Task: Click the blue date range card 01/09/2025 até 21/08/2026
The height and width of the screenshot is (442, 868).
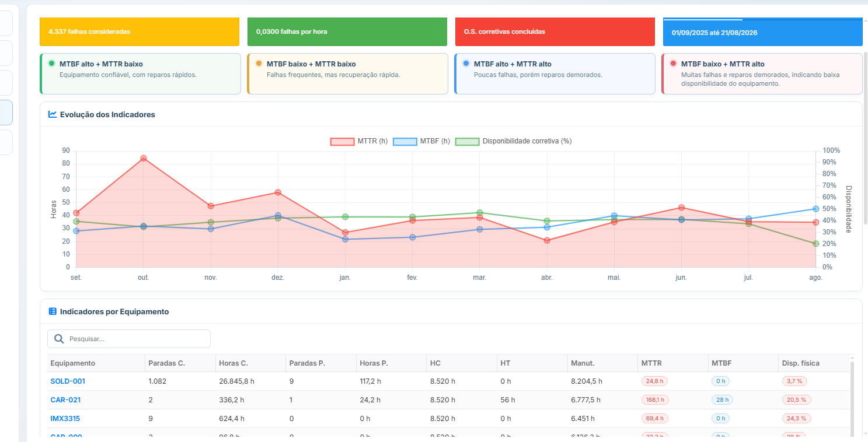Action: click(763, 32)
